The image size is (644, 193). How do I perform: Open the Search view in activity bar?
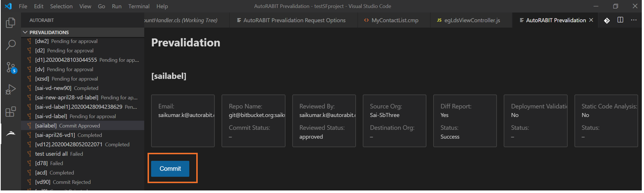pyautogui.click(x=11, y=45)
